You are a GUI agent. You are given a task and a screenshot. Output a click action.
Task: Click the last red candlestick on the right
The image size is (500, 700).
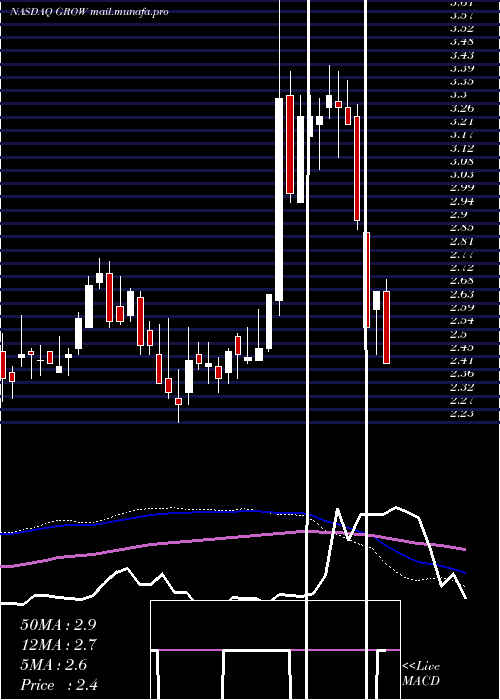point(387,327)
